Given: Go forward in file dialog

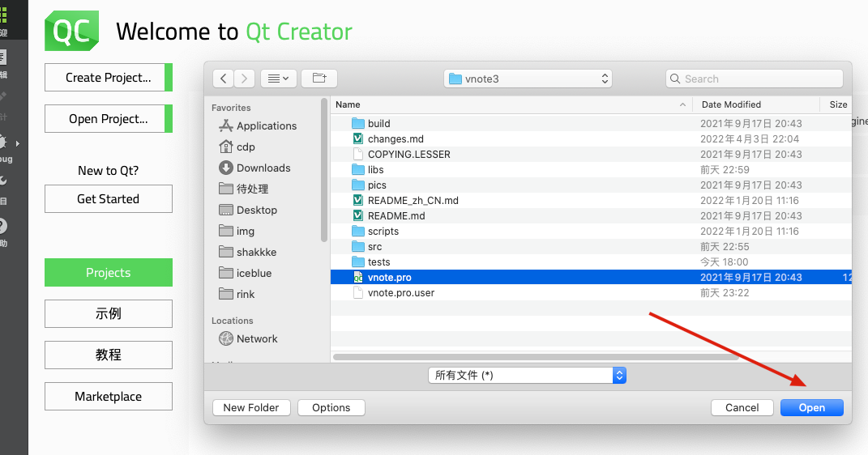Looking at the screenshot, I should pos(244,79).
